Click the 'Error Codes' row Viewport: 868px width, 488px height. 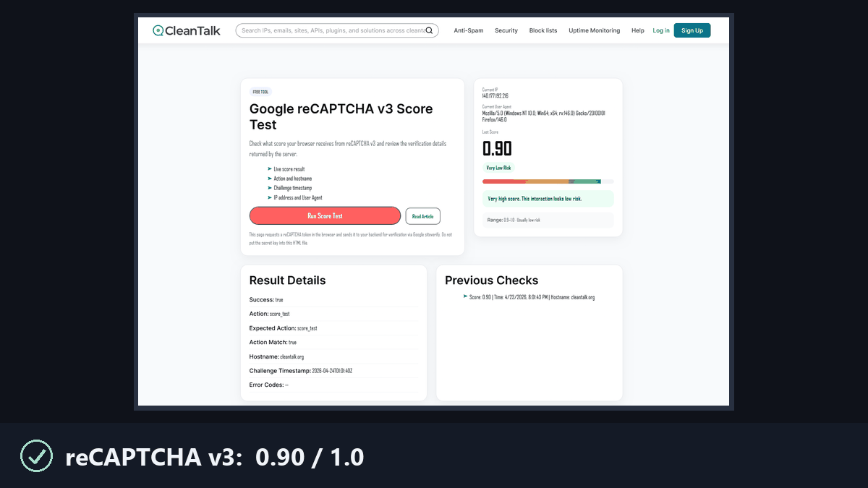point(333,385)
